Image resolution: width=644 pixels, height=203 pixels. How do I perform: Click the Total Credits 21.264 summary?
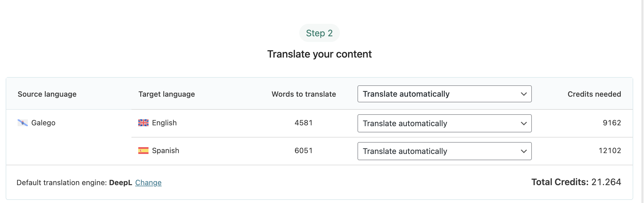tap(576, 182)
